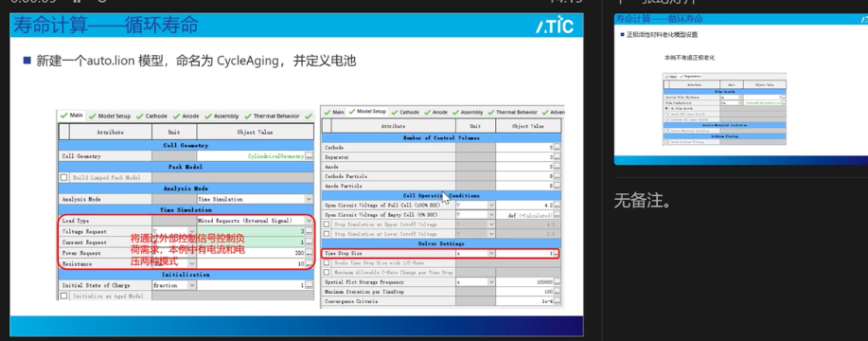Open the Separator control volumes ellipsis button
Viewport: 868px width, 341px height.
pos(557,157)
